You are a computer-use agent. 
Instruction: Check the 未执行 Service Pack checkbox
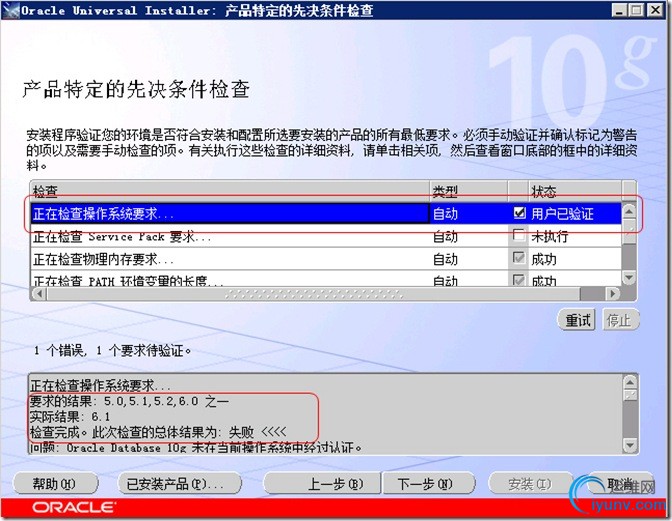click(x=519, y=235)
